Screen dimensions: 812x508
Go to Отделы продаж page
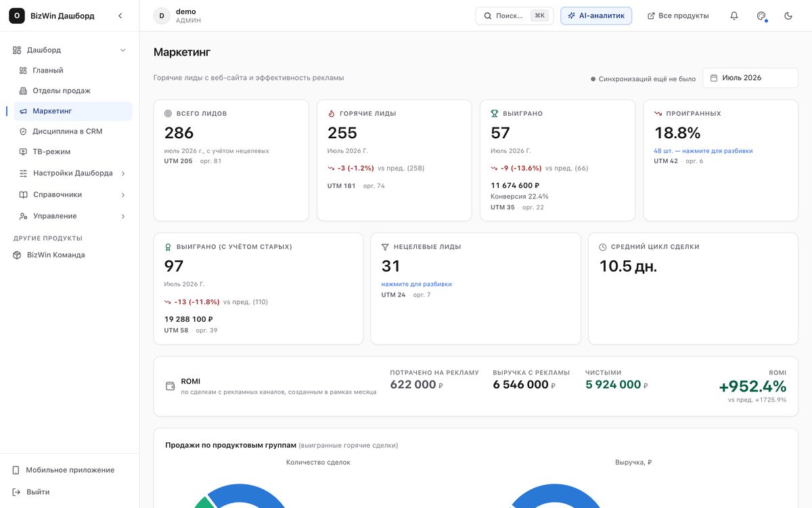point(73,91)
